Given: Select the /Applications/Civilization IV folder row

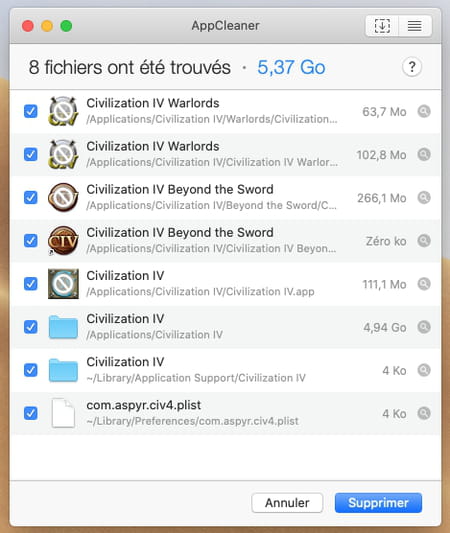Looking at the screenshot, I should (x=225, y=327).
